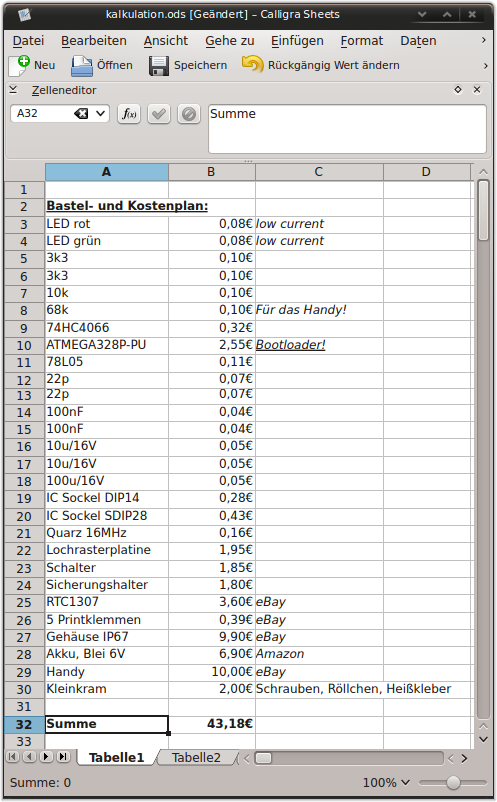
Task: Open the Format menu
Action: click(x=362, y=41)
